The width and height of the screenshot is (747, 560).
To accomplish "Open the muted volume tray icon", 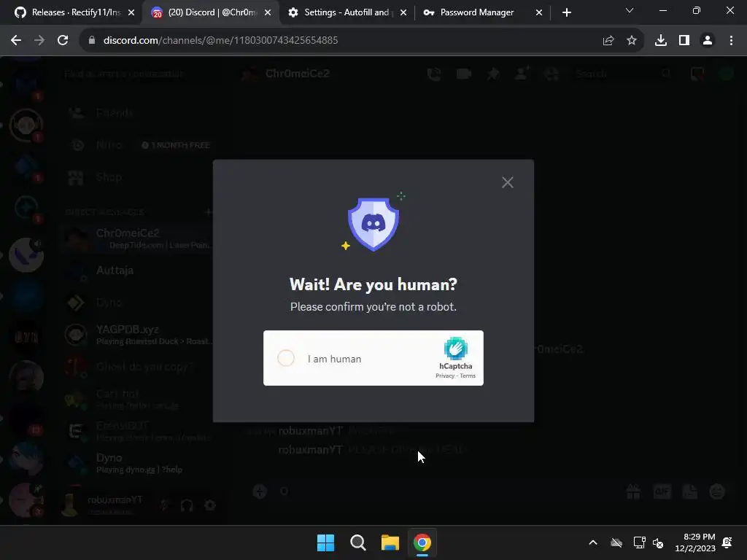I will [x=659, y=542].
